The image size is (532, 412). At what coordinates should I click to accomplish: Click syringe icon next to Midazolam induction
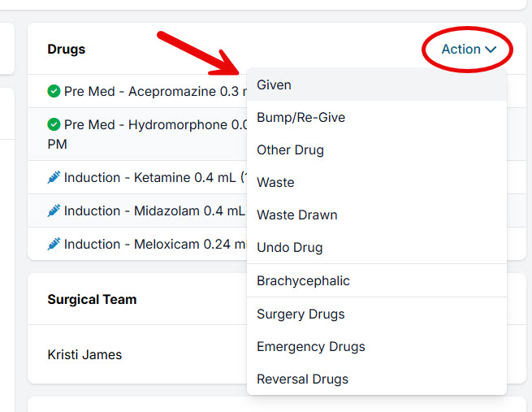[x=54, y=211]
